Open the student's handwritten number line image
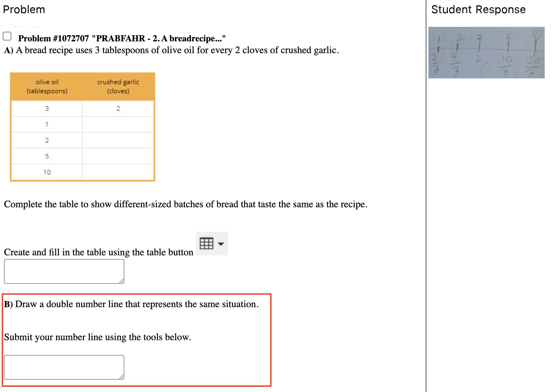Viewport: 560px width, 392px height. (486, 53)
